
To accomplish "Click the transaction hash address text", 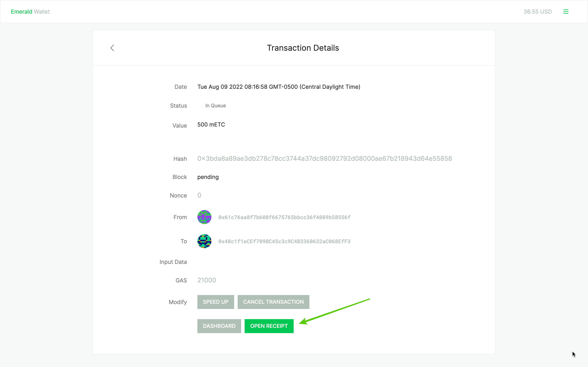I will point(325,158).
